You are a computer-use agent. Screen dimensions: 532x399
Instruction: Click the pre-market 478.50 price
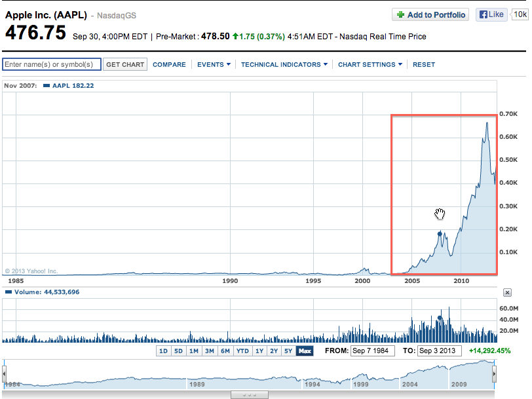click(x=215, y=36)
